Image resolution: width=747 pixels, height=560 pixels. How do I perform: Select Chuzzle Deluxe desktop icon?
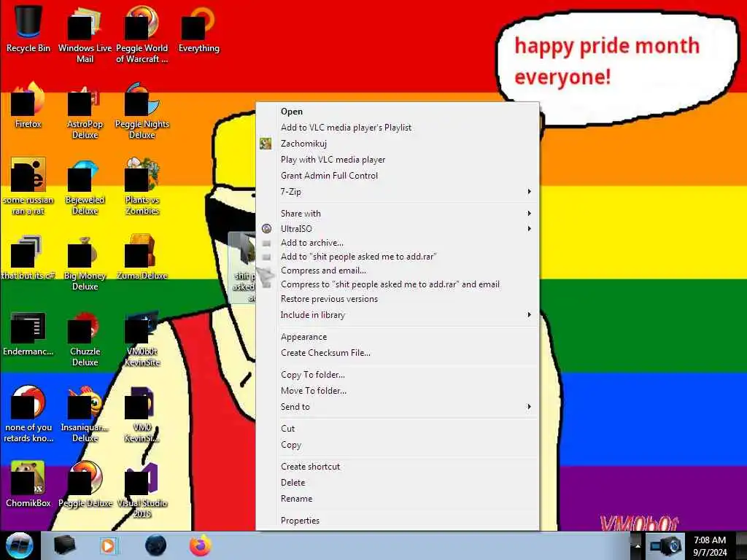[x=85, y=338]
